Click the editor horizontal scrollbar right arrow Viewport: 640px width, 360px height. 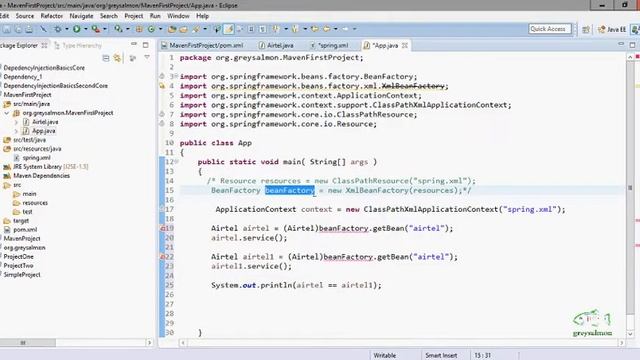click(x=622, y=343)
